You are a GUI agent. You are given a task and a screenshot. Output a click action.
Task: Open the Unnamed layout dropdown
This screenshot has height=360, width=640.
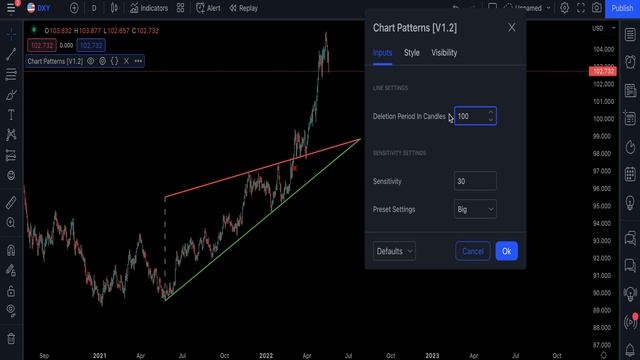coord(527,8)
